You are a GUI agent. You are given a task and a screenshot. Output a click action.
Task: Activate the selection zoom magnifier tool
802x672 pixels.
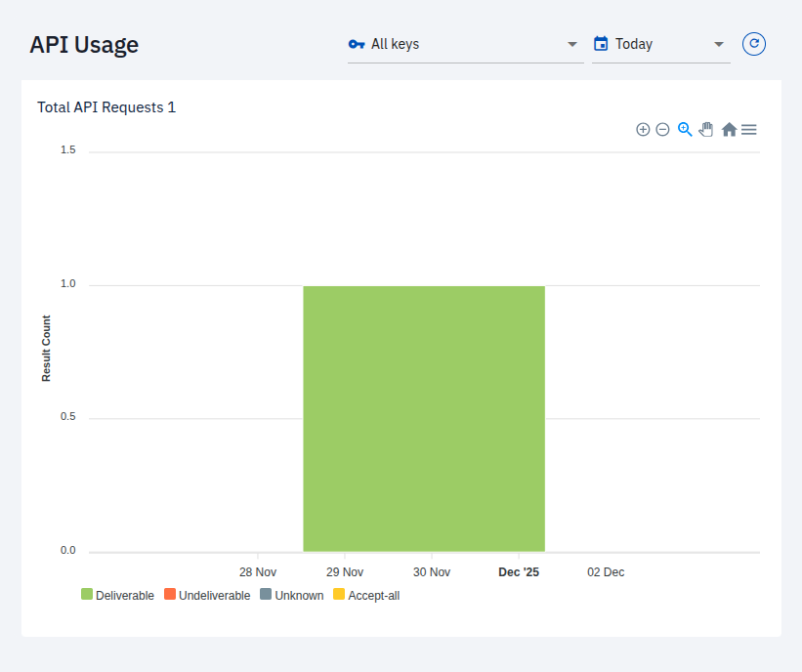coord(685,129)
